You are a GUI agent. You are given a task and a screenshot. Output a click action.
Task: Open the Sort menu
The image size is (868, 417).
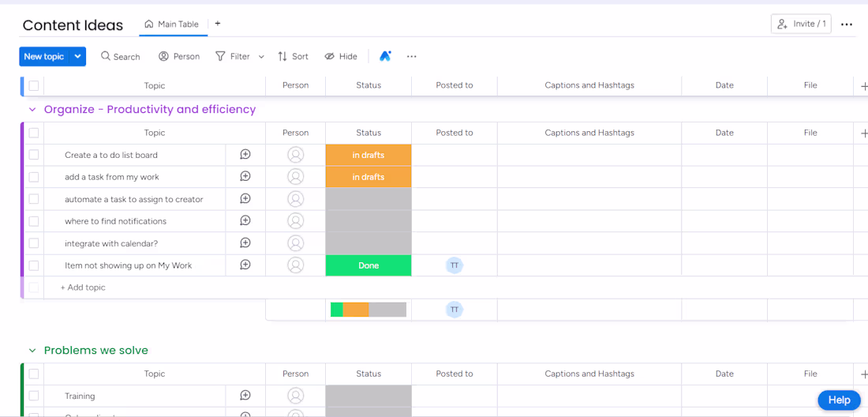[293, 56]
